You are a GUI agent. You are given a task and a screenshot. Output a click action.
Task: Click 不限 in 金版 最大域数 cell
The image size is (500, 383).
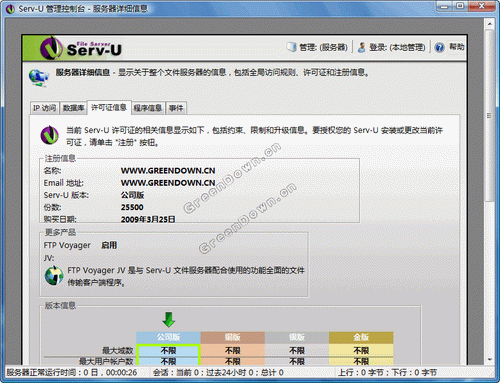(x=361, y=351)
